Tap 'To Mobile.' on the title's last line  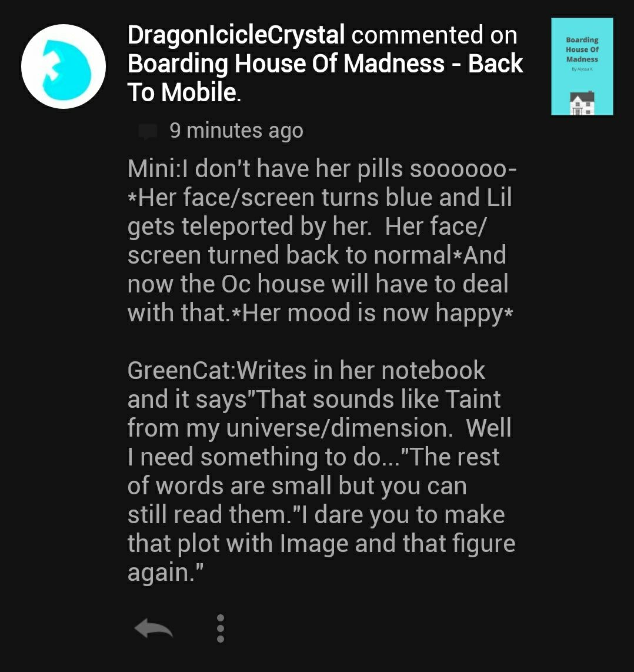point(184,92)
